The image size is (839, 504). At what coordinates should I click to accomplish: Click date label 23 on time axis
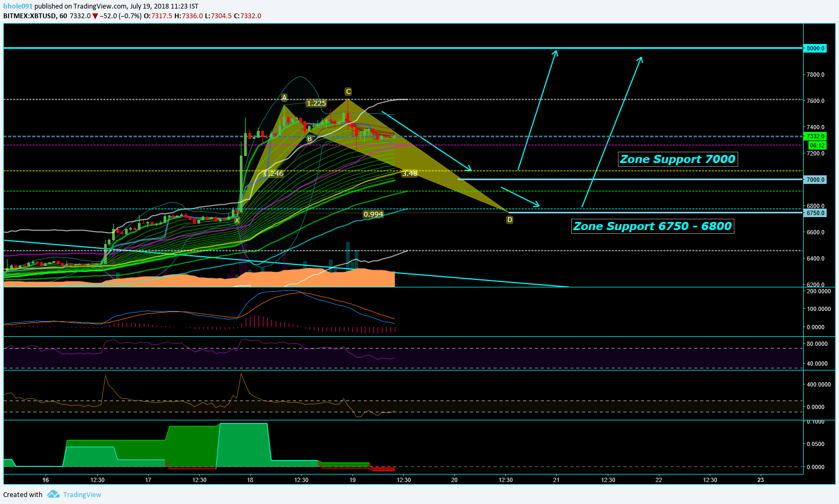(x=761, y=480)
